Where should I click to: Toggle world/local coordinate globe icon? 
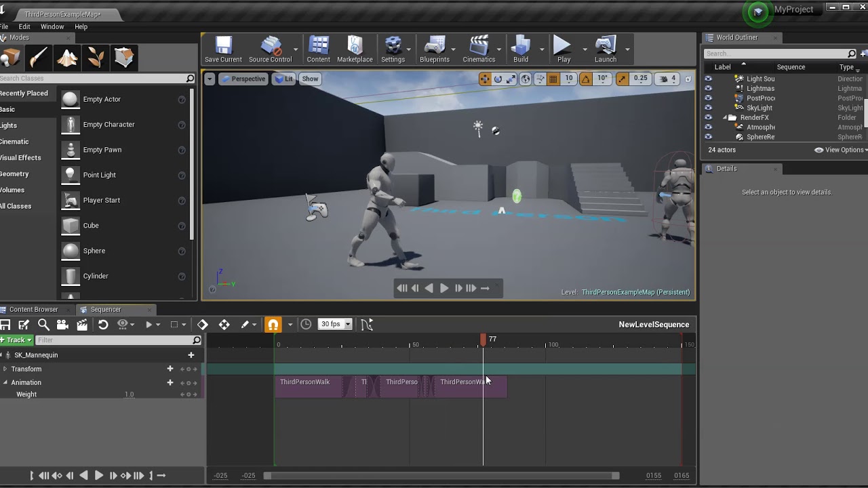(526, 79)
